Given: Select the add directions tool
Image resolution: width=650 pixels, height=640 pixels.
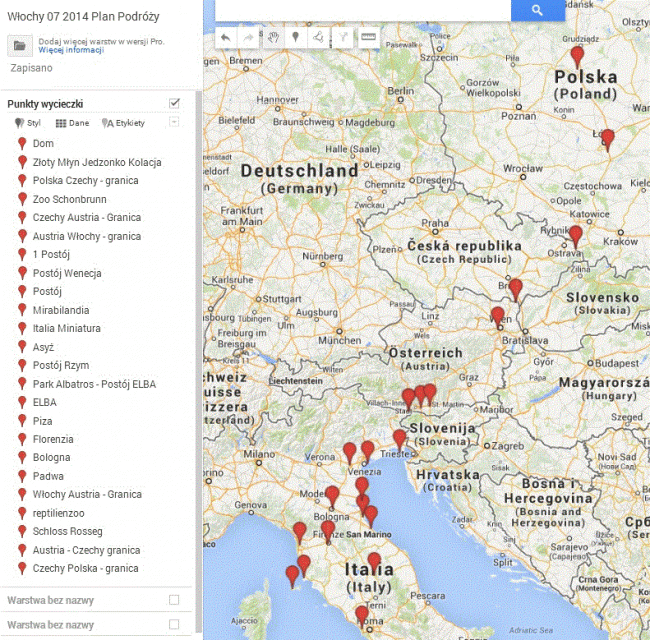Looking at the screenshot, I should (x=343, y=38).
